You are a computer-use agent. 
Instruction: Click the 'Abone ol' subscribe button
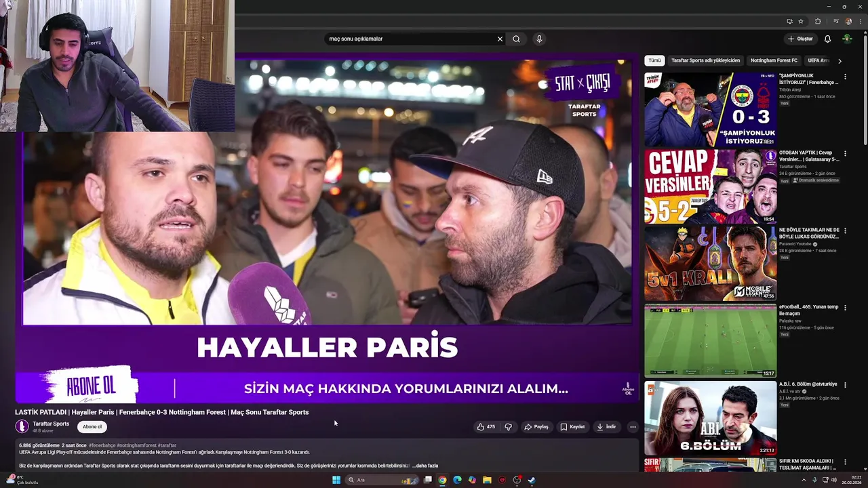92,427
